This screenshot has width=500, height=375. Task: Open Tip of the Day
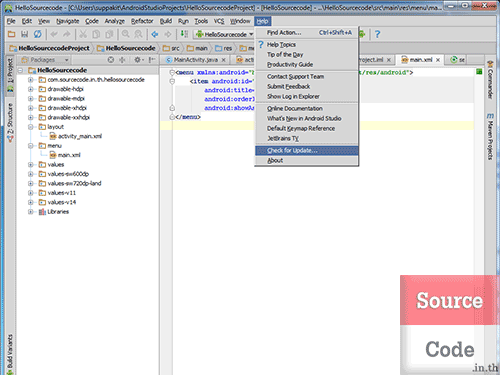pos(307,54)
